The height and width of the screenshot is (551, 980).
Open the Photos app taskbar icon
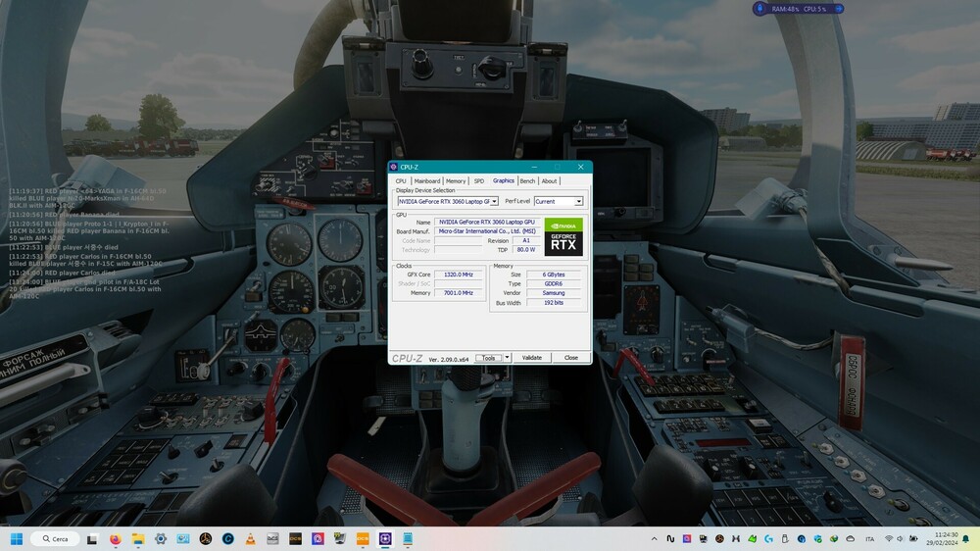point(183,538)
